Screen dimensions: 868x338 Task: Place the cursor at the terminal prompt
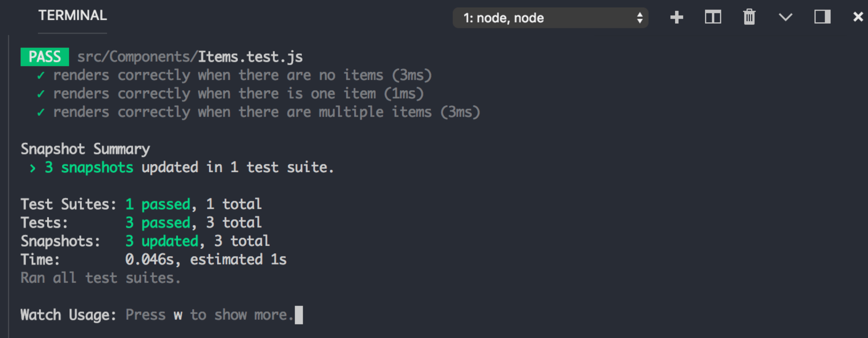(x=298, y=314)
